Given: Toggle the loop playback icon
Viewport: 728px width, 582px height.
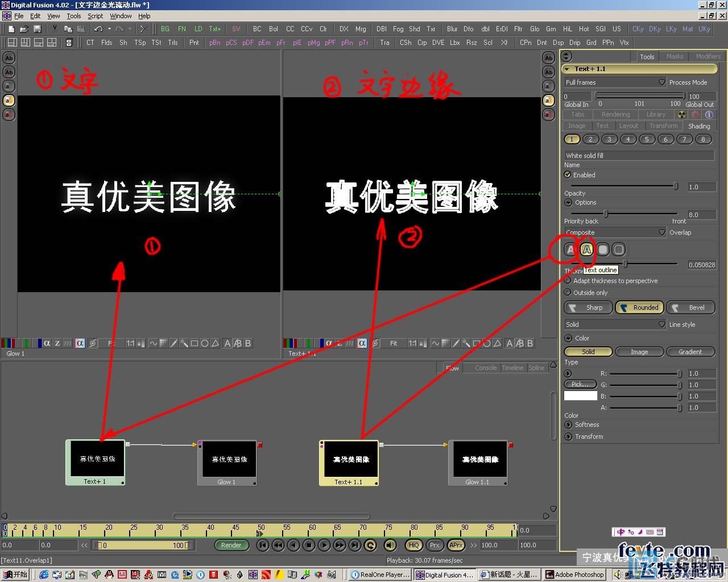Looking at the screenshot, I should coord(370,545).
